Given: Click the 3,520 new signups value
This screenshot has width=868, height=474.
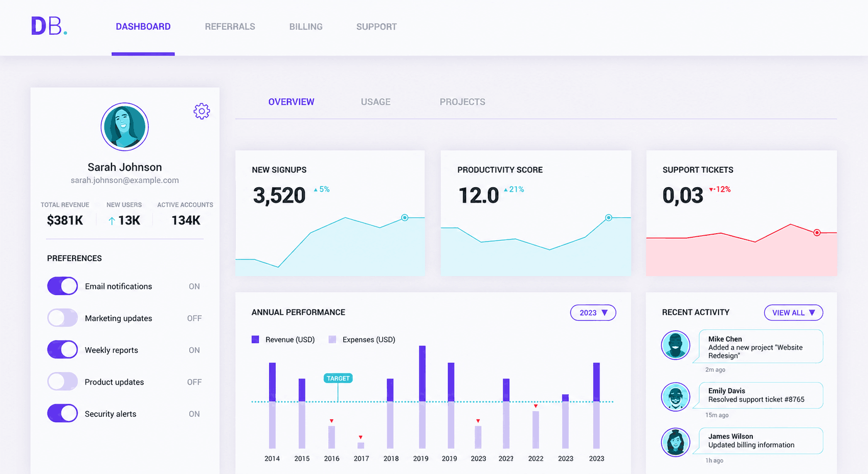Looking at the screenshot, I should [x=279, y=195].
